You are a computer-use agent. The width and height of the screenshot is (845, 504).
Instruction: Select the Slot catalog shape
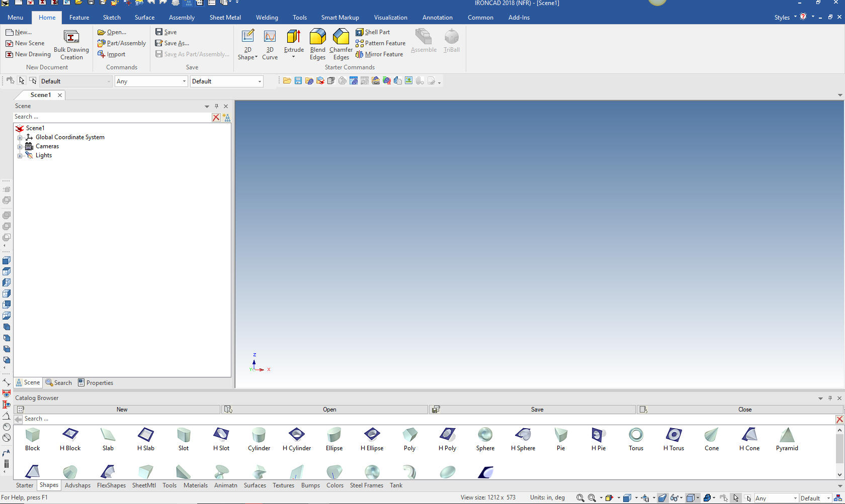pos(184,439)
